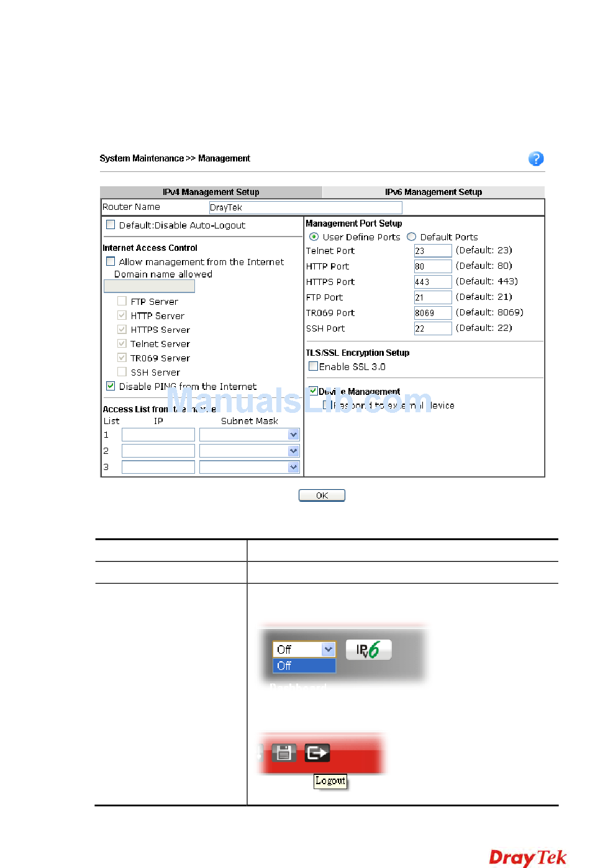Click the IP field for access list 1

click(158, 435)
